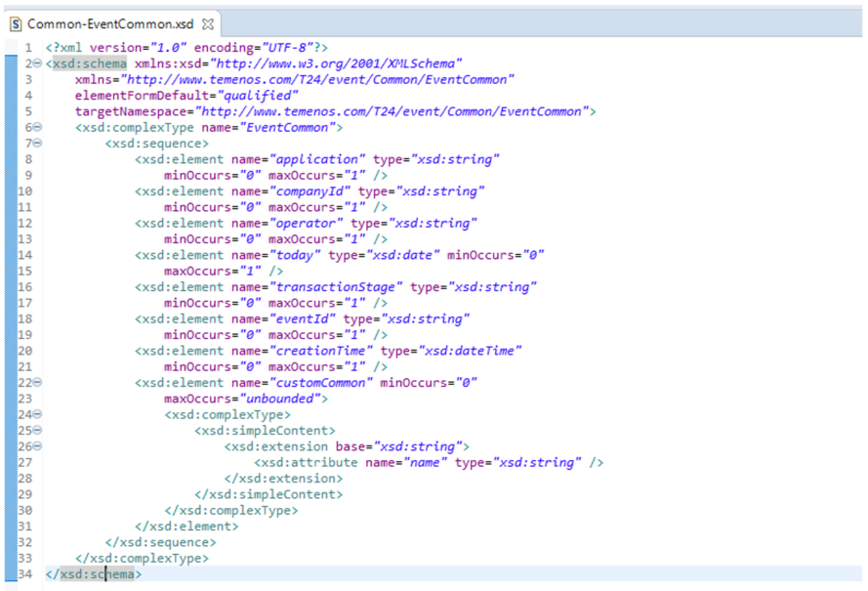
Task: Collapse the xsd:schema fold marker on line 2
Action: (x=37, y=63)
